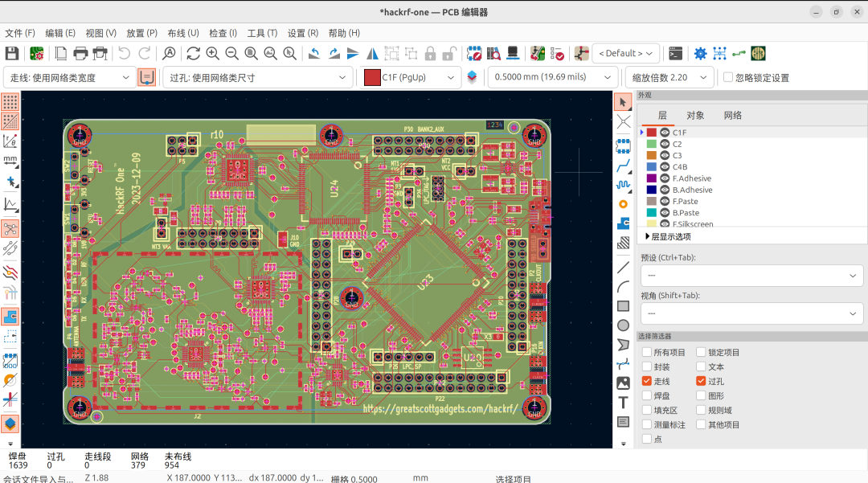Click the Undo arrow
The height and width of the screenshot is (483, 868).
(125, 54)
